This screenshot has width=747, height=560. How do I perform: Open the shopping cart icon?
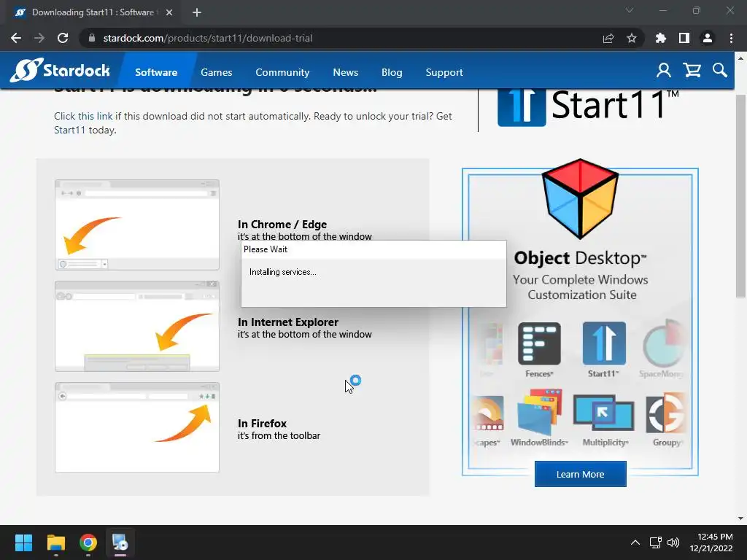click(x=692, y=71)
